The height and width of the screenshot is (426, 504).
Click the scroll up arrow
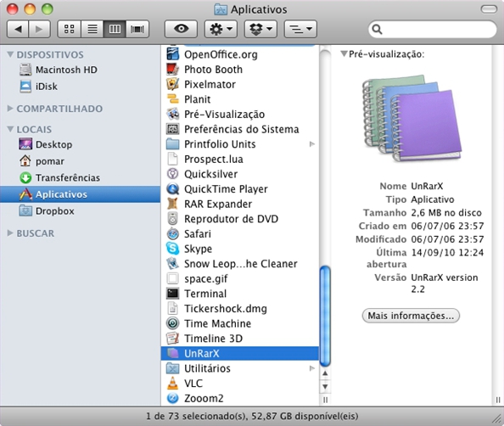pos(325,373)
